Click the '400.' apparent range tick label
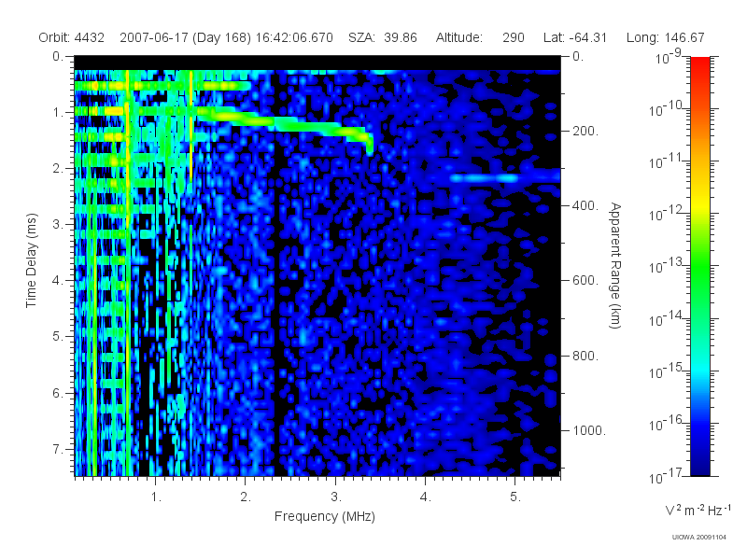Viewport: 747px width, 560px height. coord(585,205)
